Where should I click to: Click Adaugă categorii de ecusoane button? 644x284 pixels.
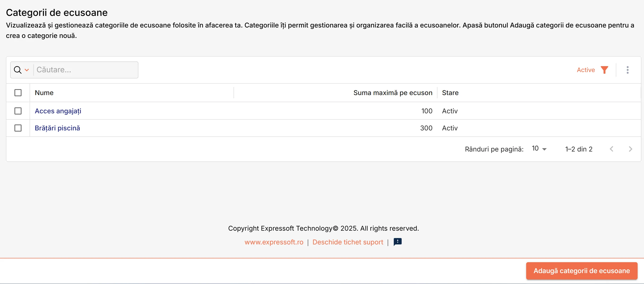coord(582,271)
